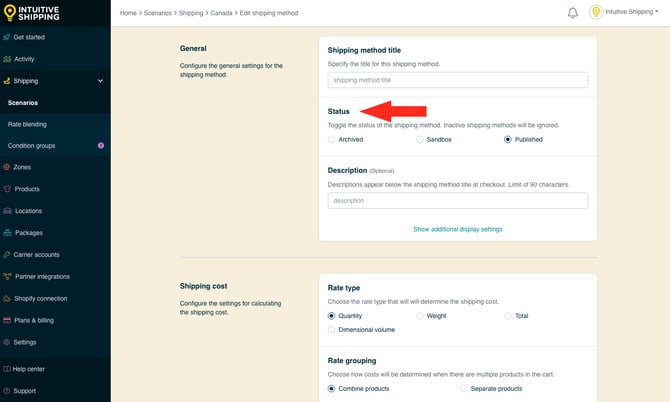
Task: Open Locations page
Action: (28, 211)
